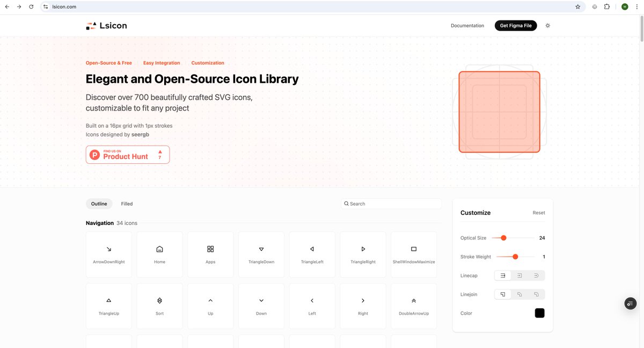Select the ArrowDownRight icon card
This screenshot has height=348, width=644.
tap(108, 255)
